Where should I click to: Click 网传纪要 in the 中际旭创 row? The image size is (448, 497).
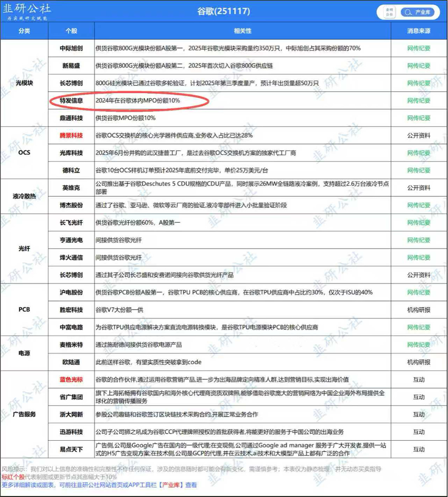coord(418,48)
